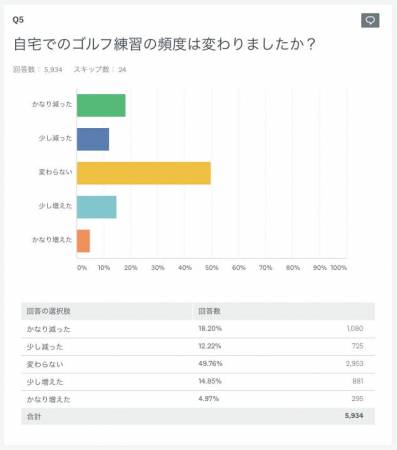Select the light blue 少し増えた bar
Image resolution: width=397 pixels, height=450 pixels.
click(x=97, y=207)
